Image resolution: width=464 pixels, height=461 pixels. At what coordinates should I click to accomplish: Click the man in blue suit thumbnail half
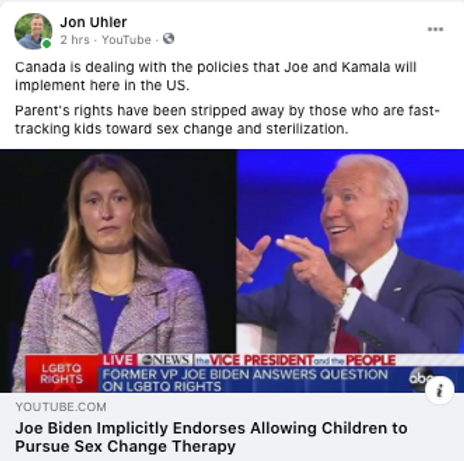350,252
